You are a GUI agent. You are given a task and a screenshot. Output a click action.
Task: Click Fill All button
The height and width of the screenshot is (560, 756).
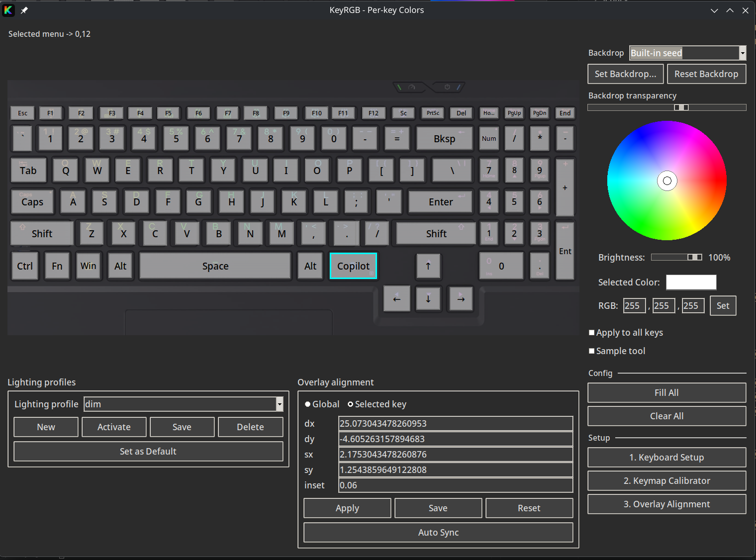667,393
